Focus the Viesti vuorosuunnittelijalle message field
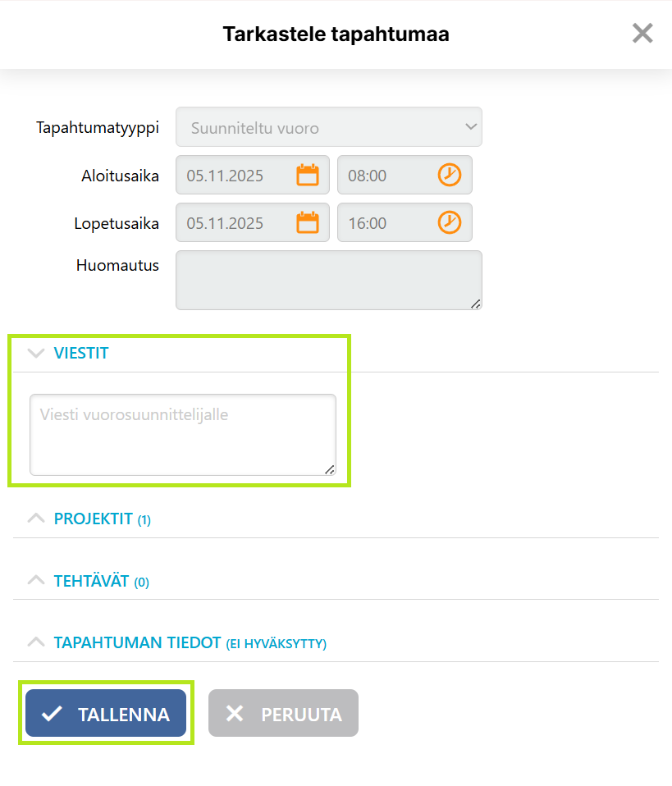The width and height of the screenshot is (672, 786). coord(182,435)
